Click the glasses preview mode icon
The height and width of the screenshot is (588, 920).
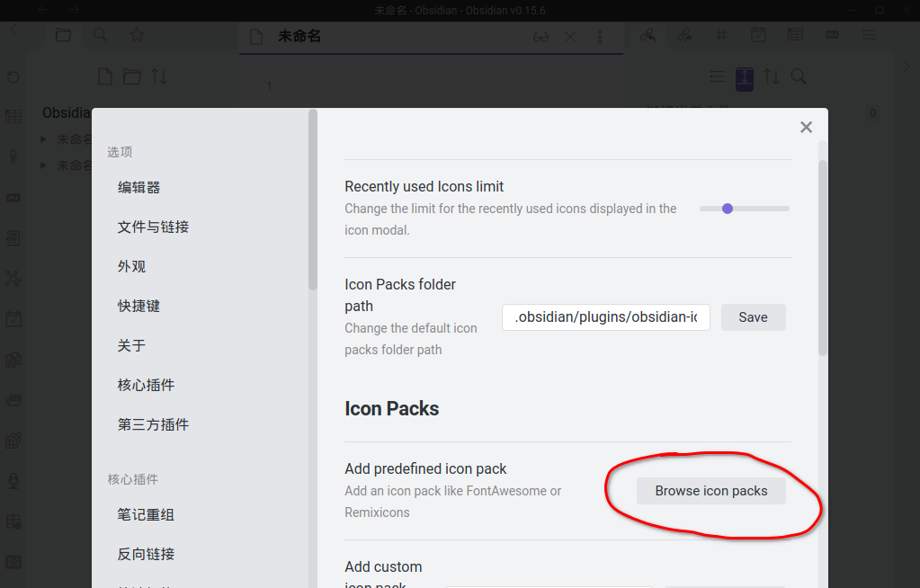point(540,37)
